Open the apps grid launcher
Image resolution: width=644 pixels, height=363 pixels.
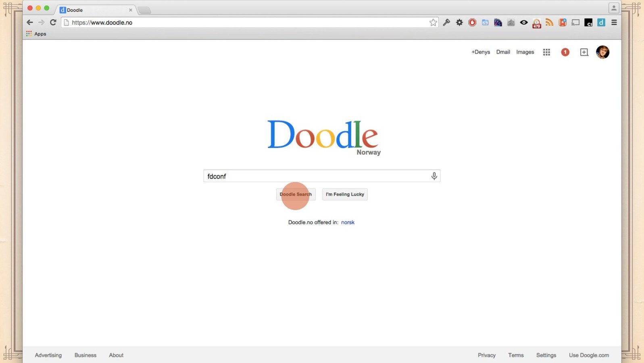tap(546, 52)
